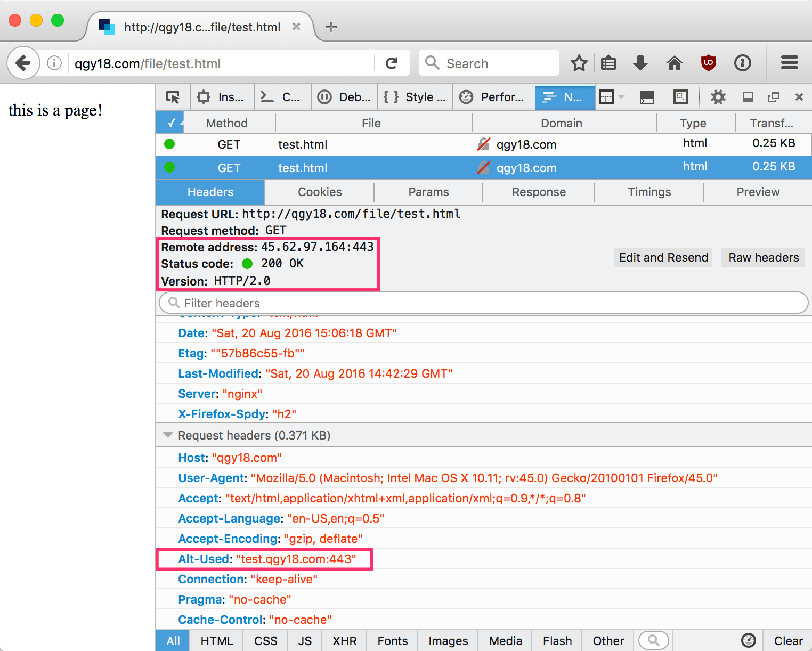Open the Response tab

539,192
